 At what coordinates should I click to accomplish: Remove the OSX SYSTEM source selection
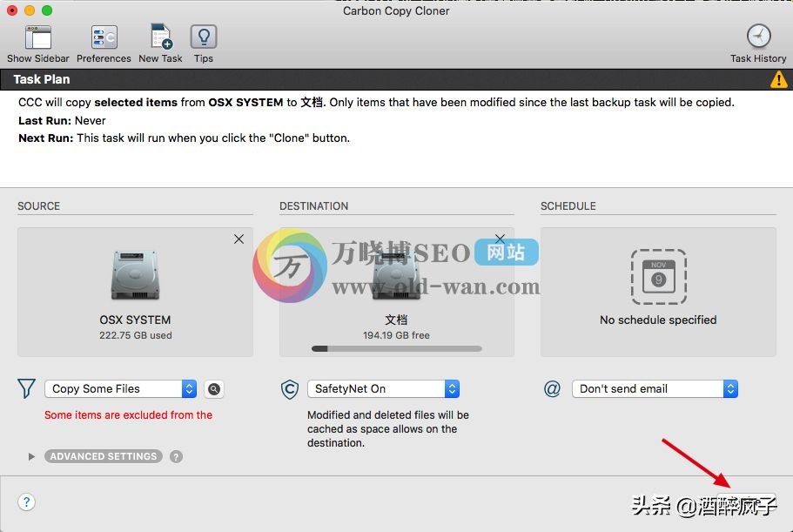[239, 239]
